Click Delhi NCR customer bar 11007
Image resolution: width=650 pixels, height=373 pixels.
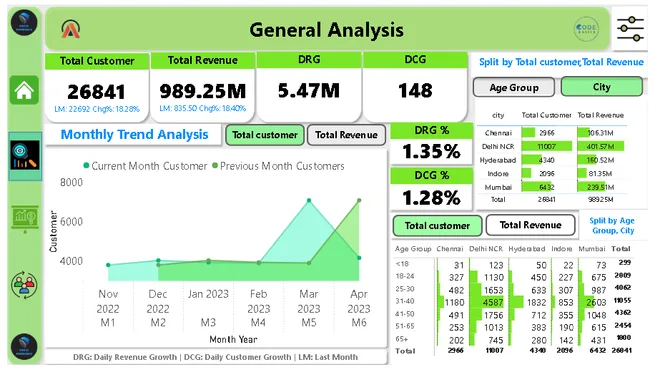click(546, 146)
